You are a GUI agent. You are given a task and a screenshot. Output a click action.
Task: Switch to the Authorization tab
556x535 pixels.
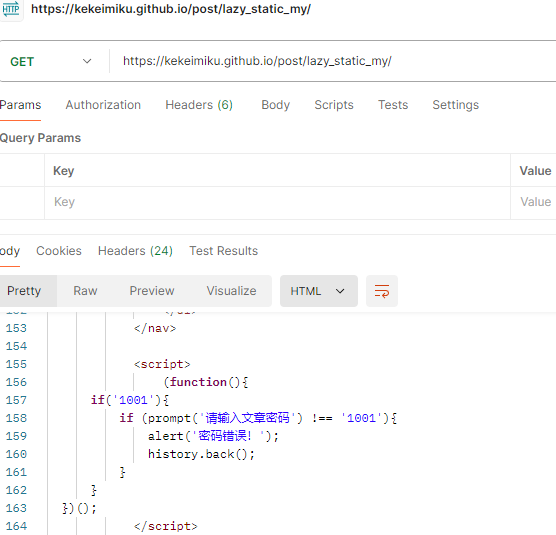(103, 105)
